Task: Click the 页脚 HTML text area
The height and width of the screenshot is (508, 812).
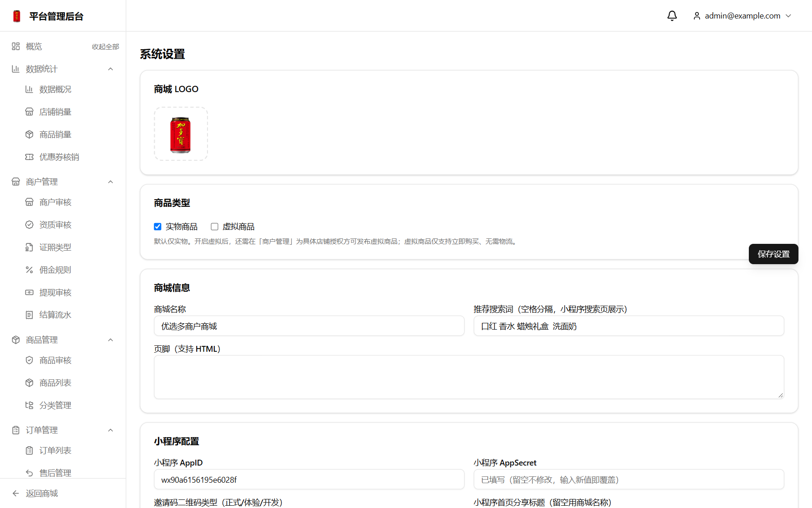Action: [x=469, y=377]
